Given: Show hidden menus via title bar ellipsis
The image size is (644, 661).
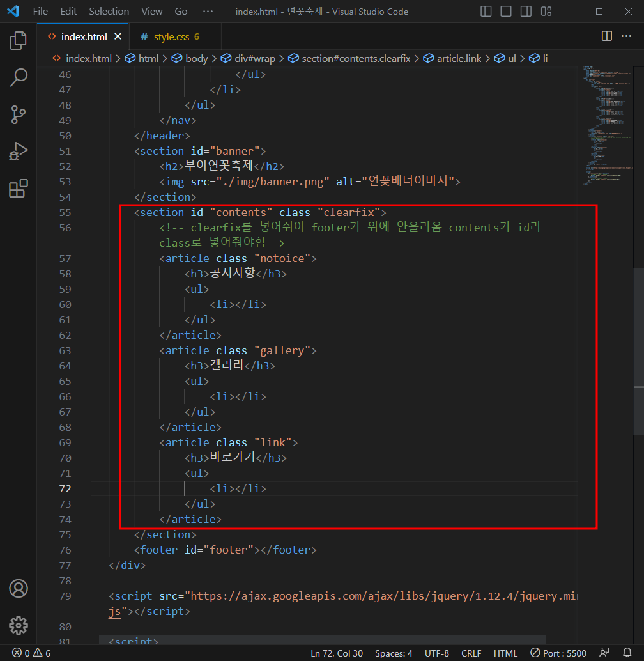Looking at the screenshot, I should 208,12.
